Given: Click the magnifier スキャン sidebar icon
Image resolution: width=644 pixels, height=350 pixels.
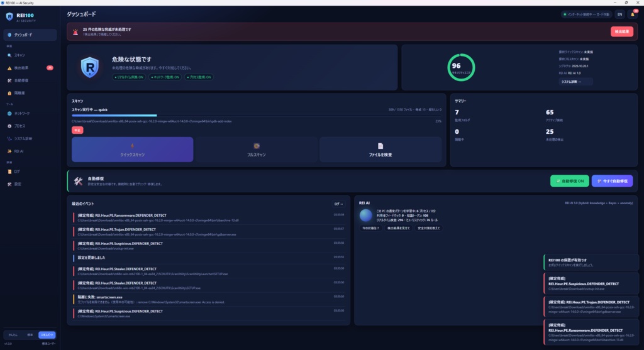Looking at the screenshot, I should (x=9, y=55).
